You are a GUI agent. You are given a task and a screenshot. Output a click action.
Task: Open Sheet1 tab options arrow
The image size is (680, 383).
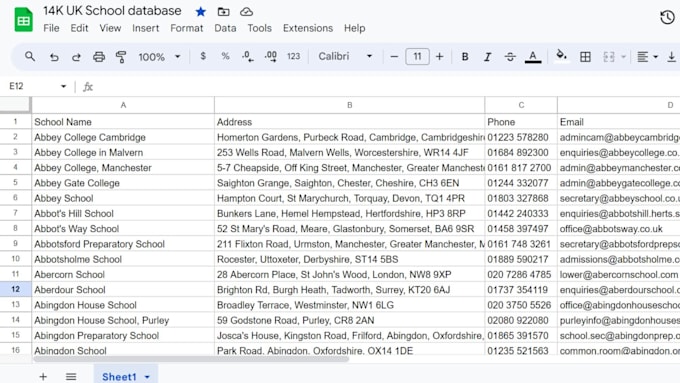147,377
